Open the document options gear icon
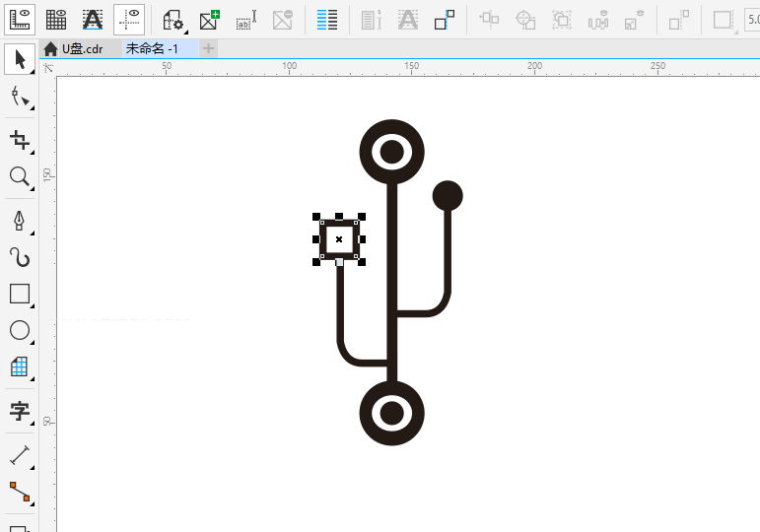This screenshot has height=532, width=760. pos(173,21)
